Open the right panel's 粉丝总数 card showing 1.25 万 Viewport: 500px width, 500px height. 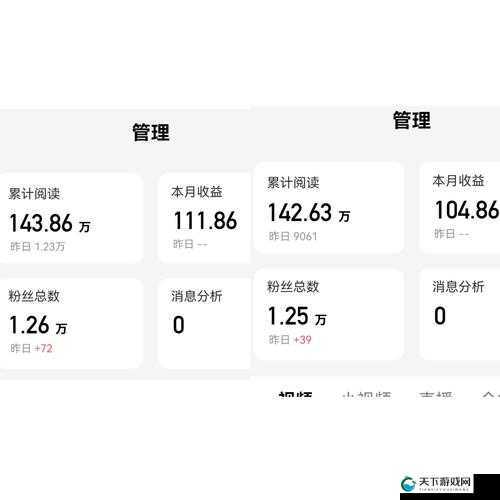pos(328,314)
